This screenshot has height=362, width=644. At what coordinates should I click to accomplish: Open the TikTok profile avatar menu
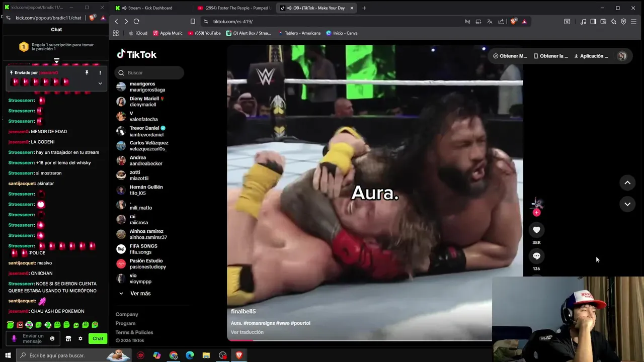[622, 56]
